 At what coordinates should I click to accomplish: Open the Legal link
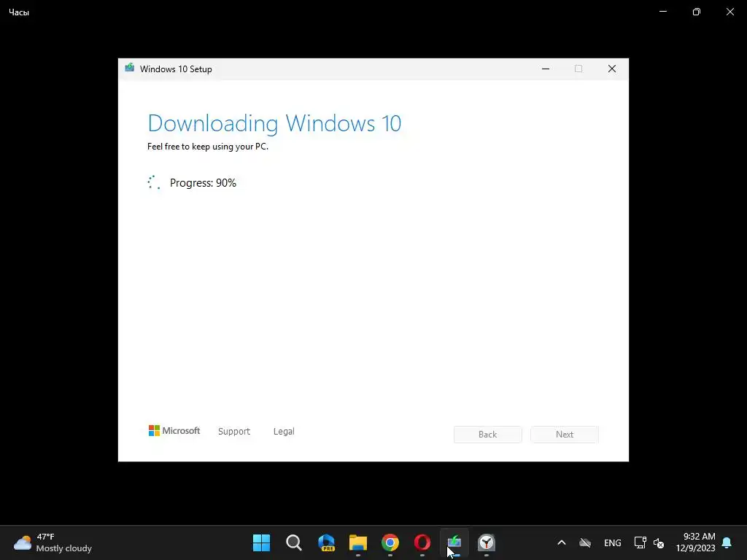(x=284, y=431)
